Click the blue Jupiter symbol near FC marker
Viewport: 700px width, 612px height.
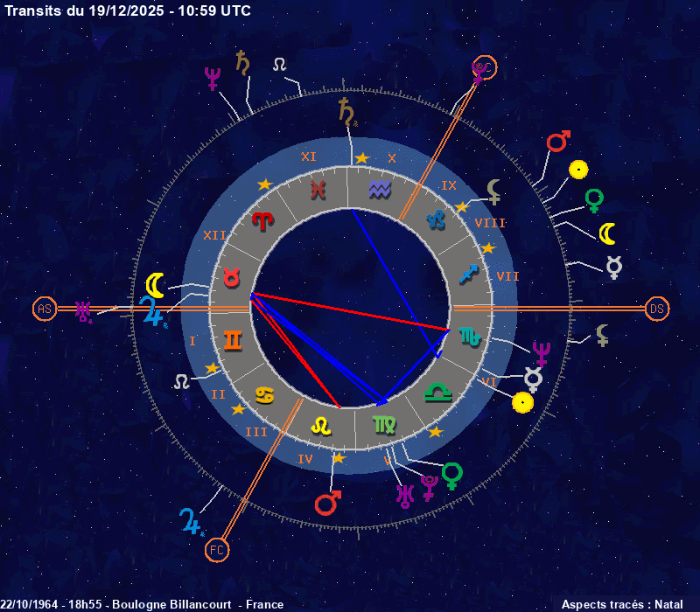[x=190, y=520]
